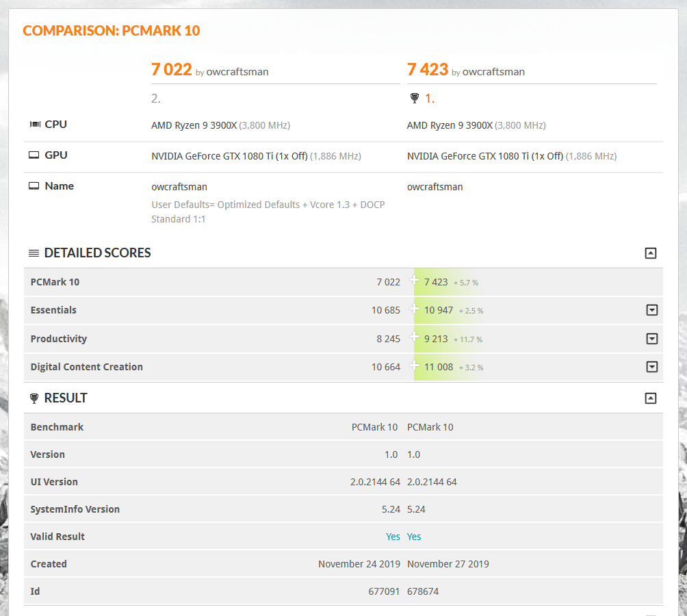Click the plus icon in Essentials row
The height and width of the screenshot is (616, 687).
coord(414,309)
